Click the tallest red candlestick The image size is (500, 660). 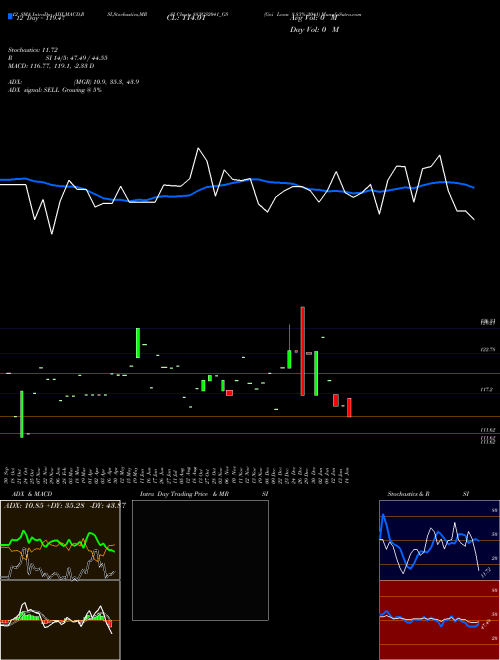pos(303,351)
